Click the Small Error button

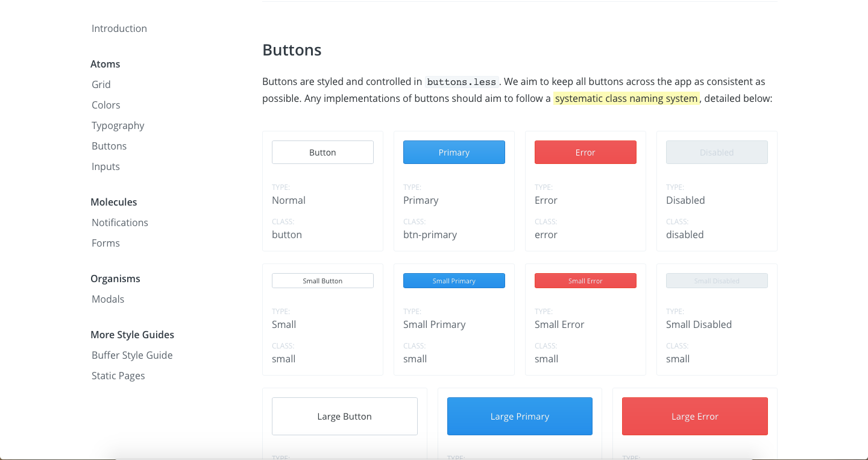pyautogui.click(x=585, y=281)
